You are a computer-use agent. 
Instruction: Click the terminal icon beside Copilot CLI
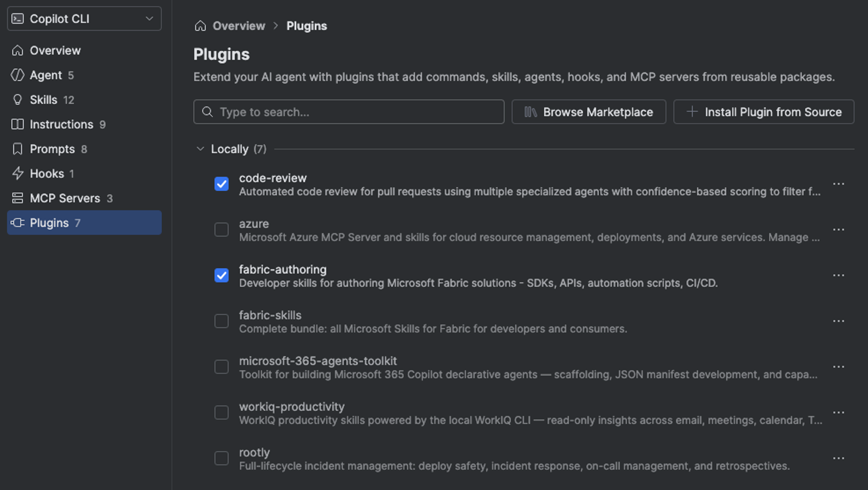pyautogui.click(x=18, y=19)
